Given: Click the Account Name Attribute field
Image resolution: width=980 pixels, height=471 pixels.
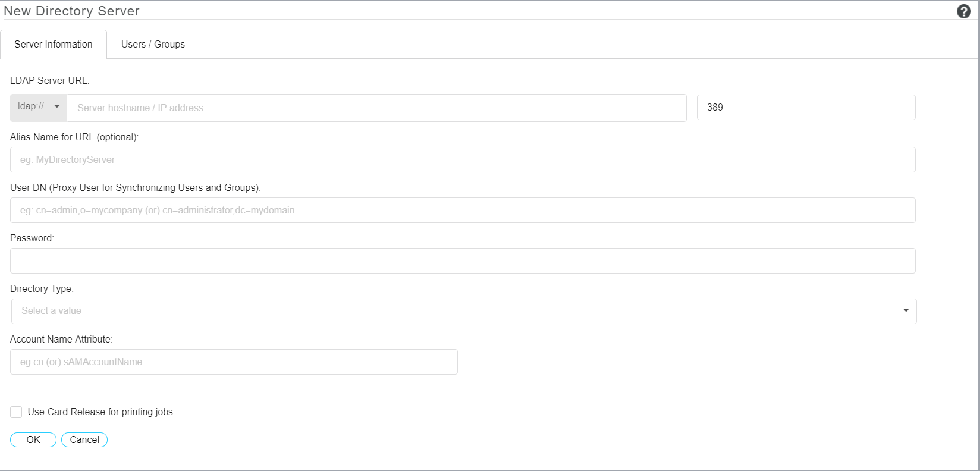Looking at the screenshot, I should (234, 362).
